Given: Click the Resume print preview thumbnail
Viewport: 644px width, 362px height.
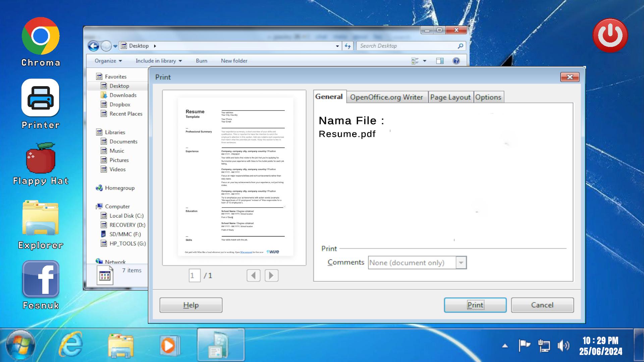Looking at the screenshot, I should pyautogui.click(x=235, y=177).
